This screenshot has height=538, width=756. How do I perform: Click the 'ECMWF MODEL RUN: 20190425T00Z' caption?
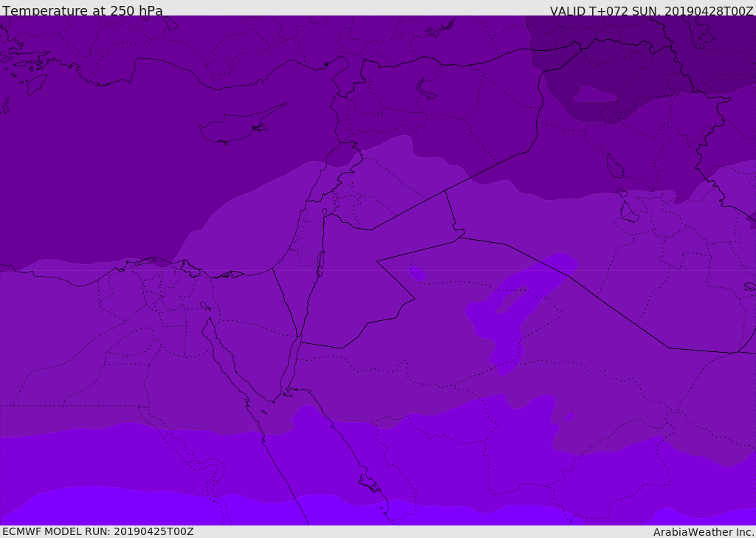[x=98, y=531]
